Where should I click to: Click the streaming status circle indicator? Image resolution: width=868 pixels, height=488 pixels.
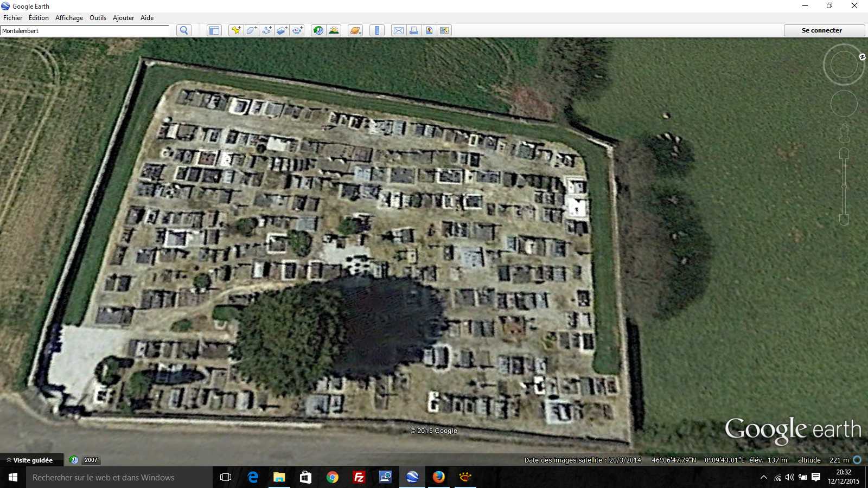[857, 460]
